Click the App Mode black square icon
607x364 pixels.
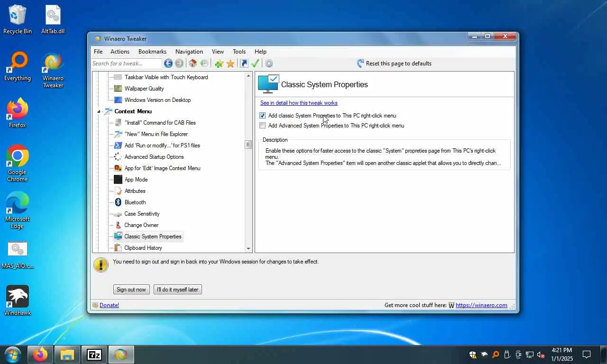point(118,180)
